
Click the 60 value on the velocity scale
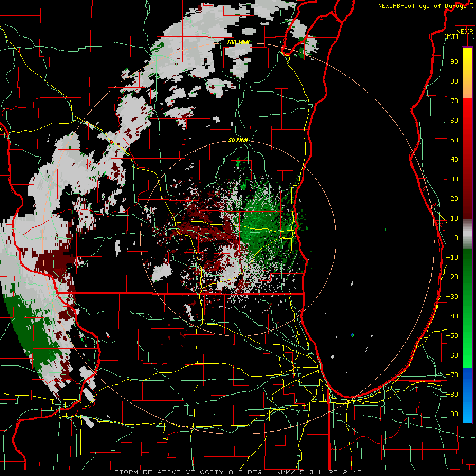point(454,121)
